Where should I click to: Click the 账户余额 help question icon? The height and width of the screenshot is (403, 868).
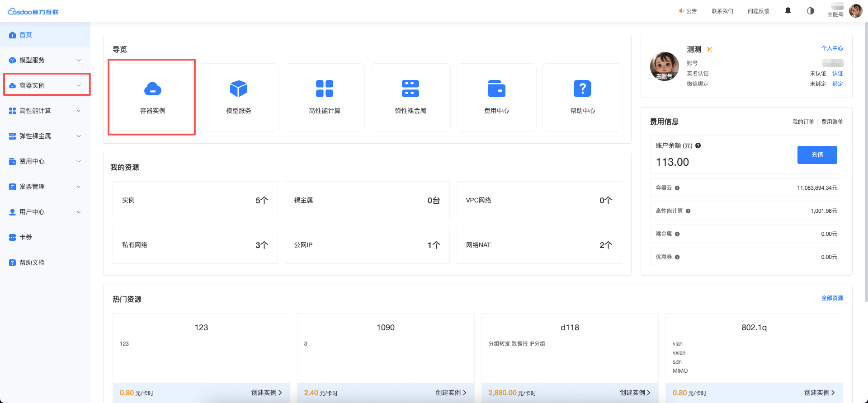click(698, 145)
